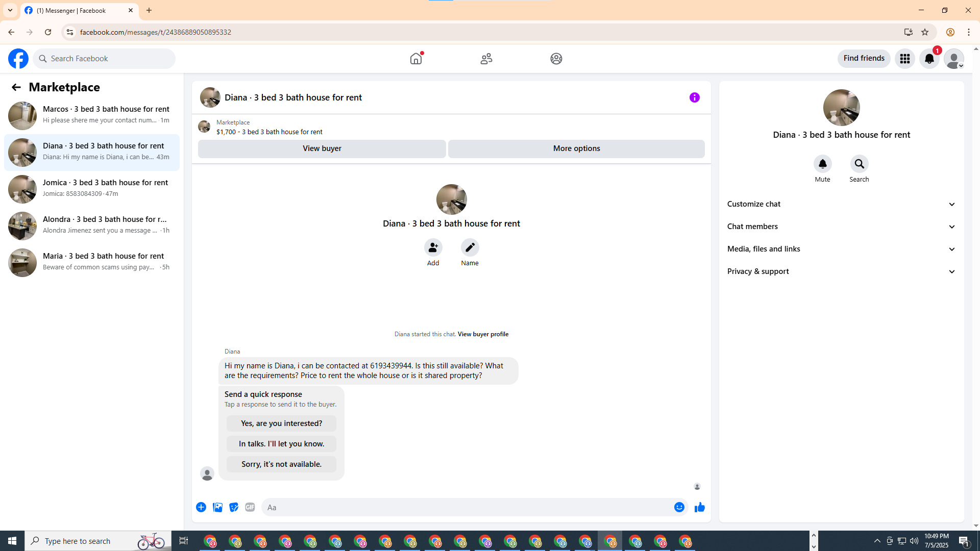
Task: Send "Sorry, it's not available." response
Action: pos(281,464)
